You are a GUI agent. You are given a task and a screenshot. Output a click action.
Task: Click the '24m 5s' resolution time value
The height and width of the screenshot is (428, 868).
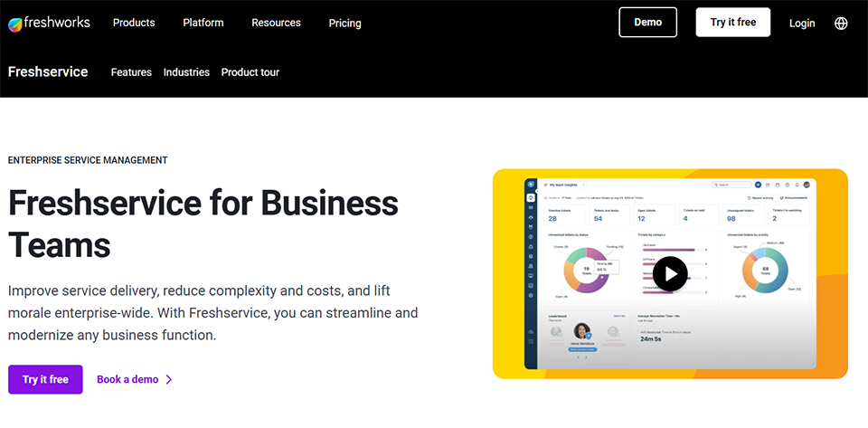pyautogui.click(x=650, y=338)
